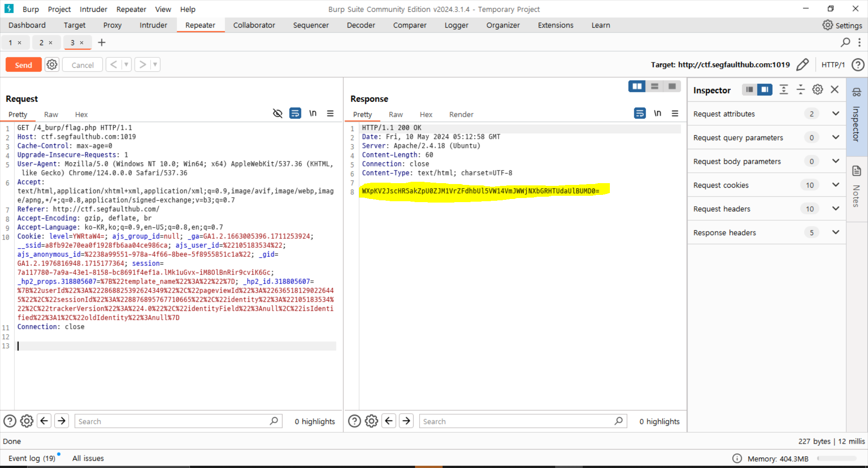Go to previous request search match

(44, 421)
